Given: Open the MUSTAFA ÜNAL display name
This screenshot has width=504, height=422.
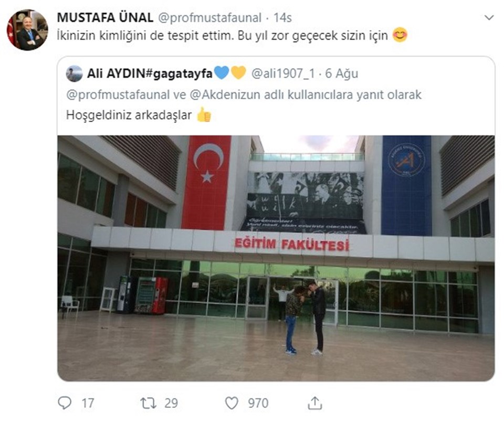Looking at the screenshot, I should pos(105,18).
